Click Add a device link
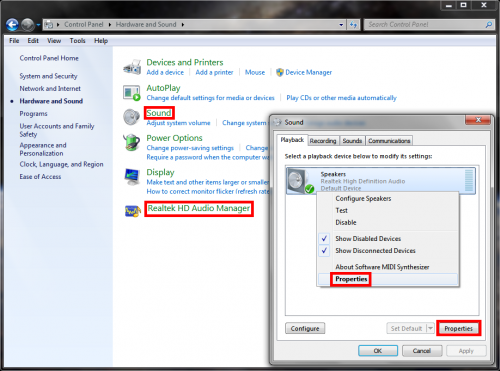The width and height of the screenshot is (500, 371). click(x=165, y=72)
